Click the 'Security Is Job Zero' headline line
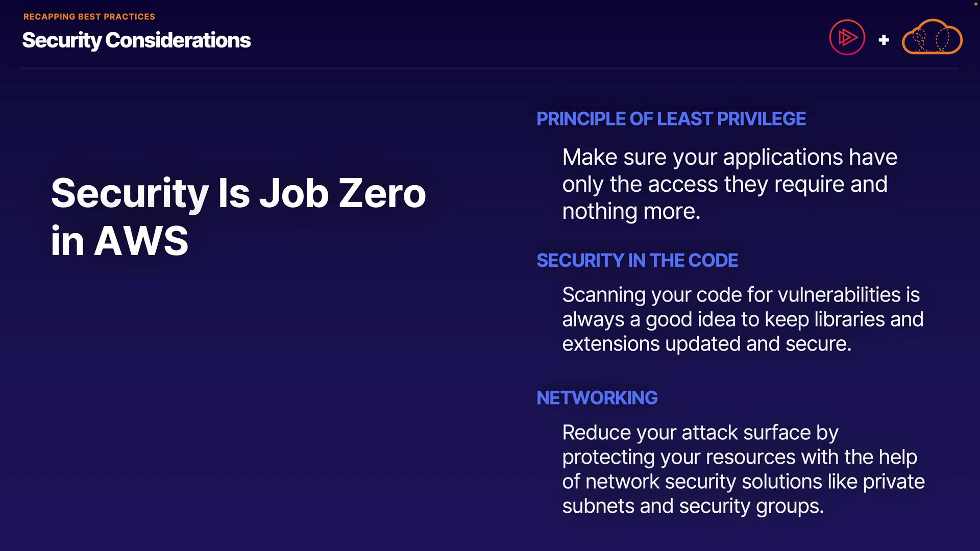 pyautogui.click(x=238, y=193)
